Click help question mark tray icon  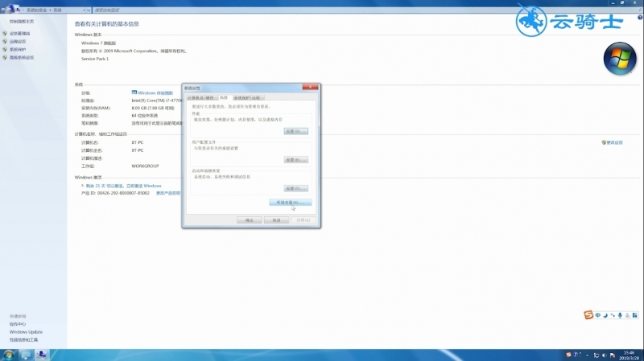click(576, 355)
